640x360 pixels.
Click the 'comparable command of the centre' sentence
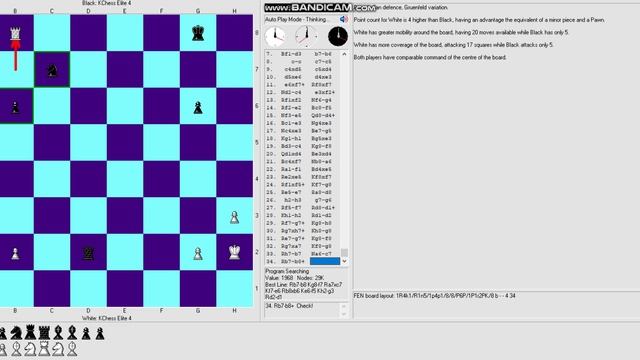pyautogui.click(x=430, y=58)
